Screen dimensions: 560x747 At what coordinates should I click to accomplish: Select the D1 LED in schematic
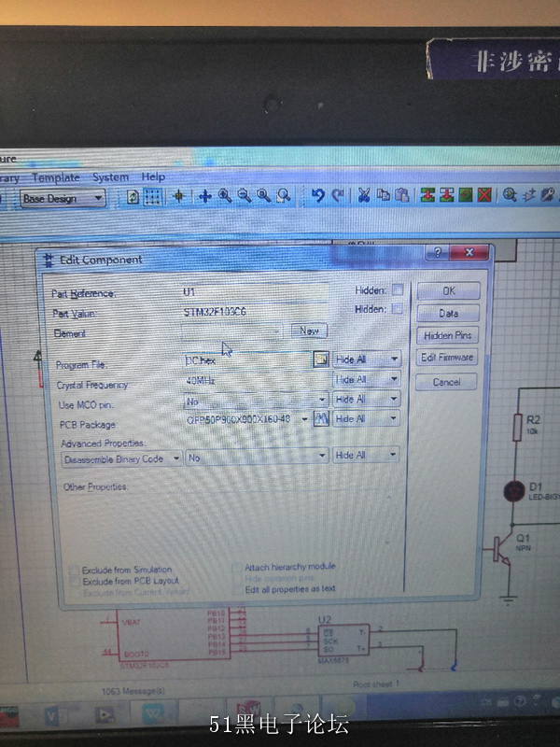coord(514,492)
